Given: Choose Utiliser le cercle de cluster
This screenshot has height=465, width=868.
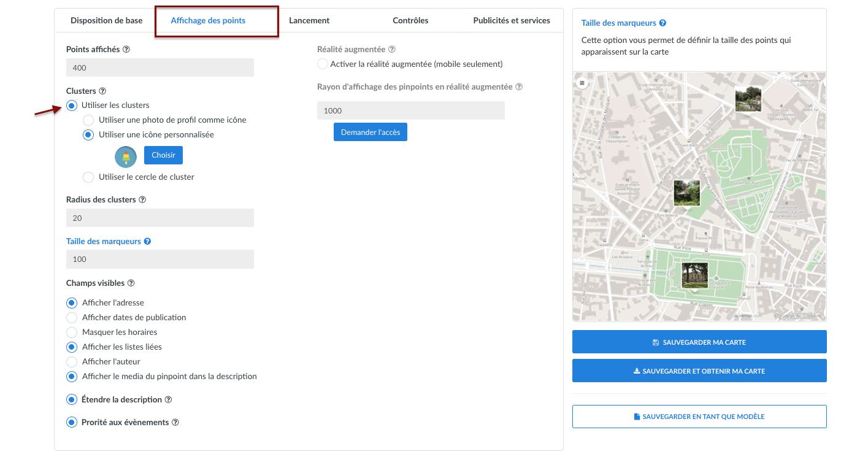Looking at the screenshot, I should [x=88, y=177].
